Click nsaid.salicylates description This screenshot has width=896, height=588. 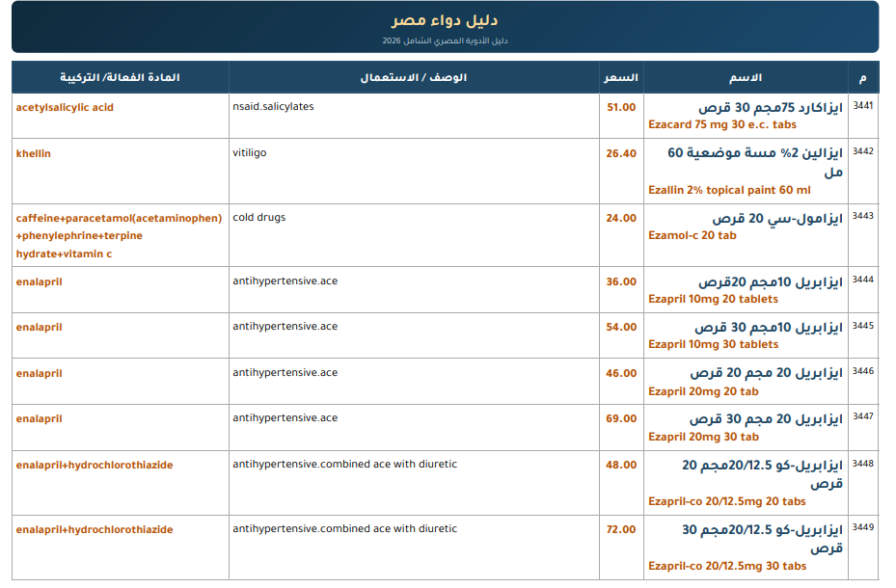[x=273, y=107]
